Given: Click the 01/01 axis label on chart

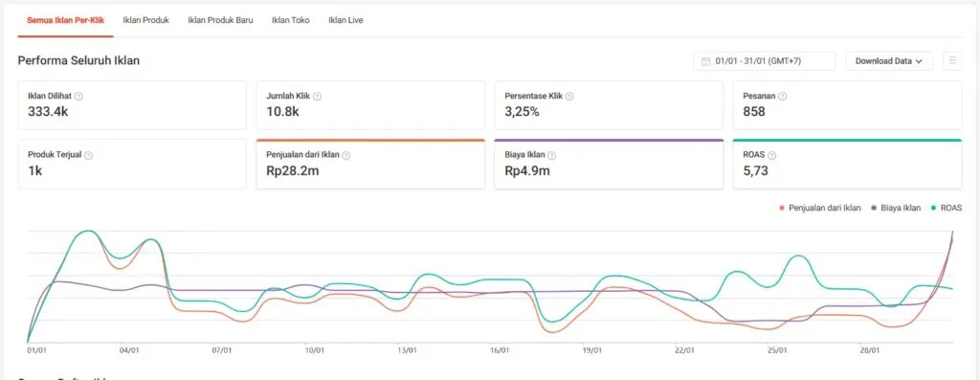Looking at the screenshot, I should [37, 350].
